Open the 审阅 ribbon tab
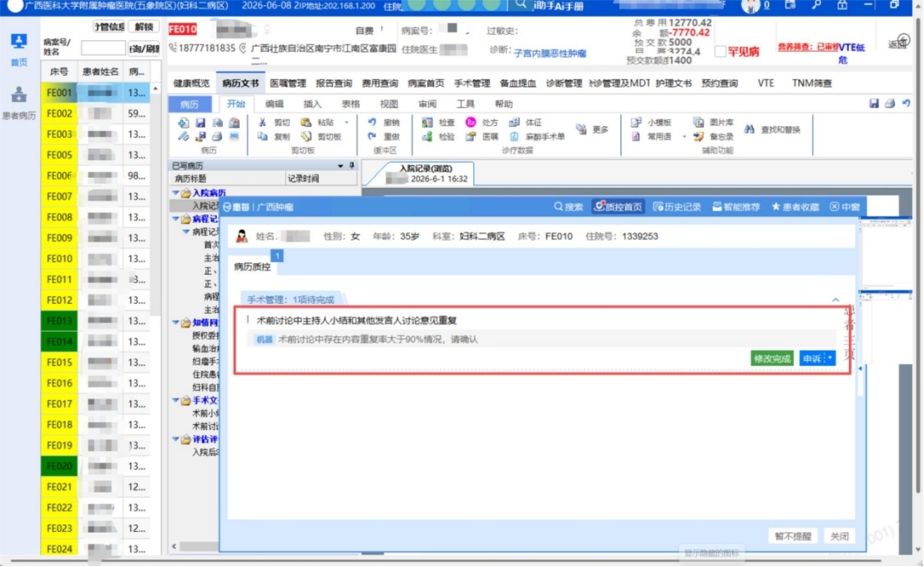Image resolution: width=924 pixels, height=567 pixels. coord(427,104)
